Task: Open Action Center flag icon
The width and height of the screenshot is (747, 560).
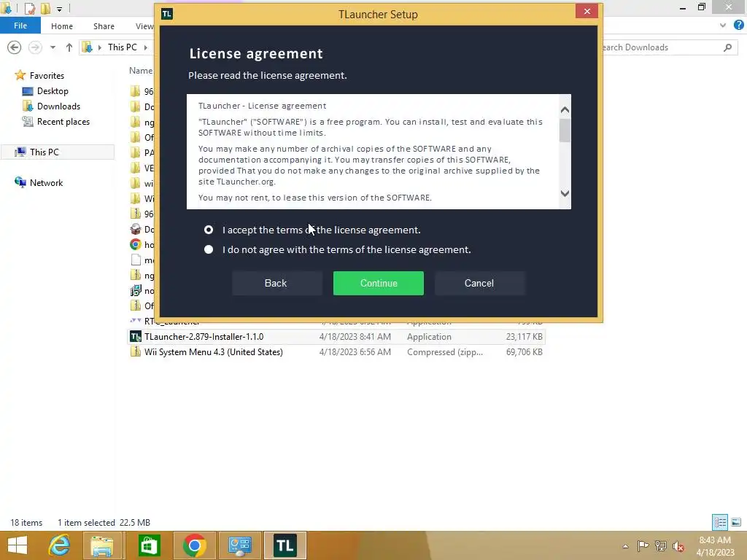Action: pyautogui.click(x=643, y=545)
